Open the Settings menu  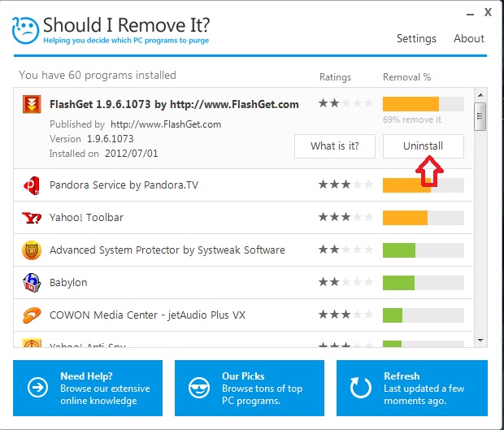[416, 38]
